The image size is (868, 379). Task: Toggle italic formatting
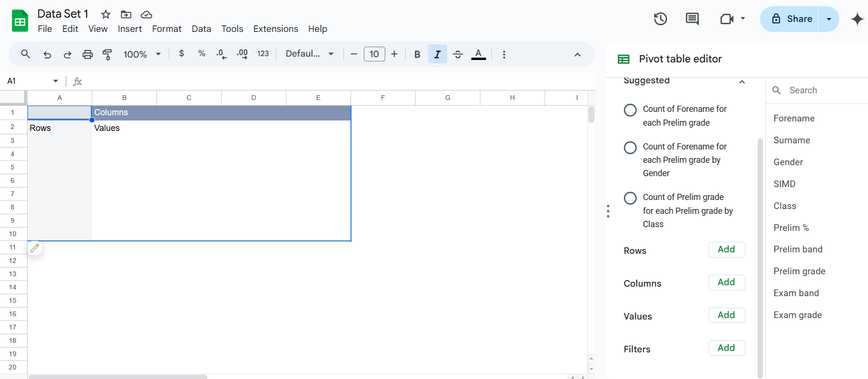click(438, 54)
